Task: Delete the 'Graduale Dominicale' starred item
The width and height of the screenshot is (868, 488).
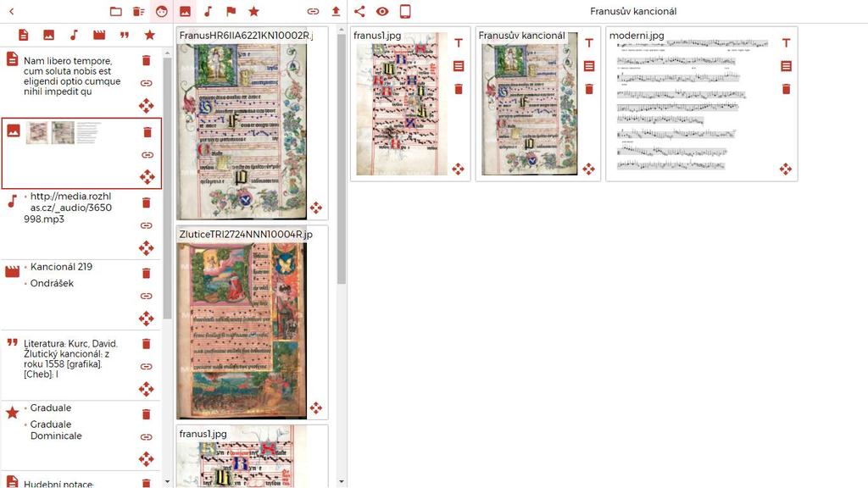Action: click(x=146, y=413)
